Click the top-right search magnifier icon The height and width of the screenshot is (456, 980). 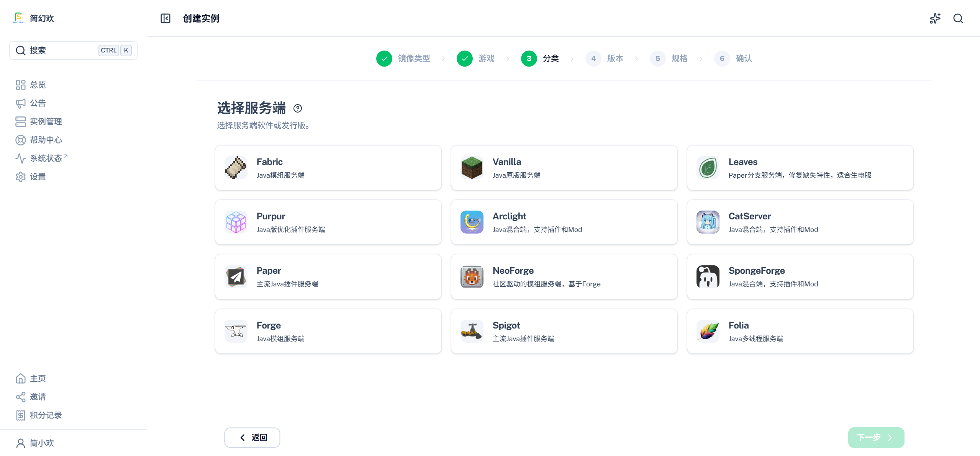[x=958, y=18]
